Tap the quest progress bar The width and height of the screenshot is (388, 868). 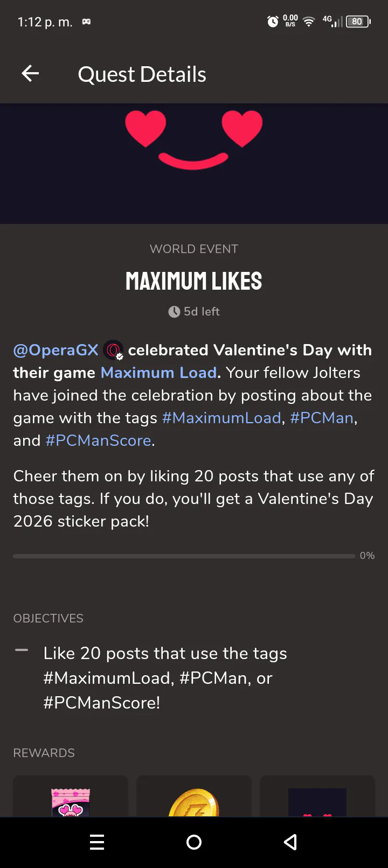pyautogui.click(x=184, y=556)
